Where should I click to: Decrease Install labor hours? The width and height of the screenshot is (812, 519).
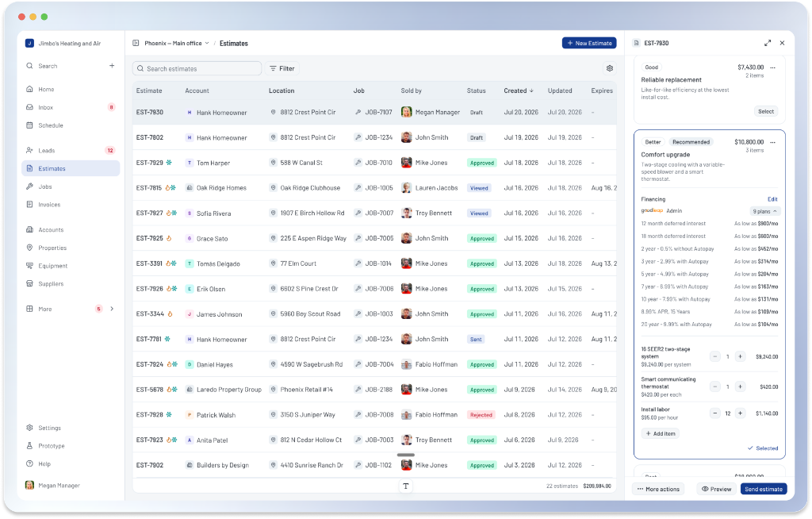[715, 413]
